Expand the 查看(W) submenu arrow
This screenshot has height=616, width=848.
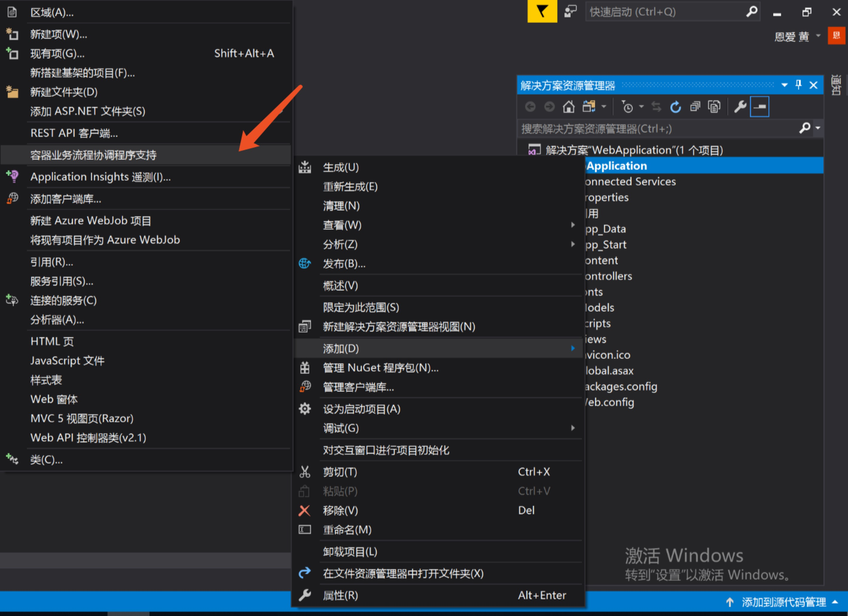[x=573, y=225]
